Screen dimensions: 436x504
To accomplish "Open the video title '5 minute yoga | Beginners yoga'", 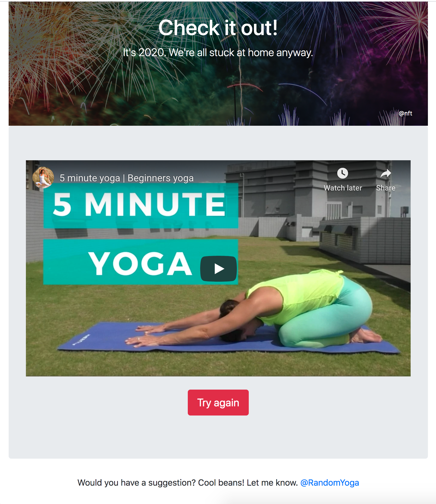I will pos(127,178).
